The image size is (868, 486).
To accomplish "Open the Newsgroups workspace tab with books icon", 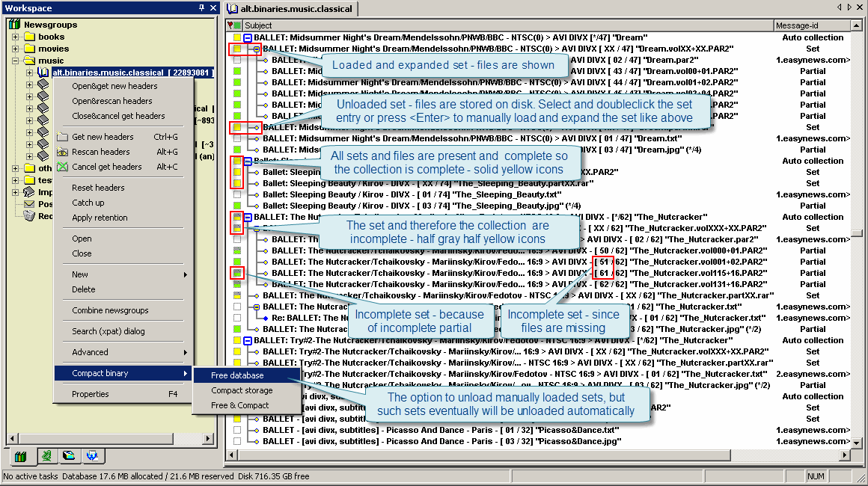I will pyautogui.click(x=21, y=455).
